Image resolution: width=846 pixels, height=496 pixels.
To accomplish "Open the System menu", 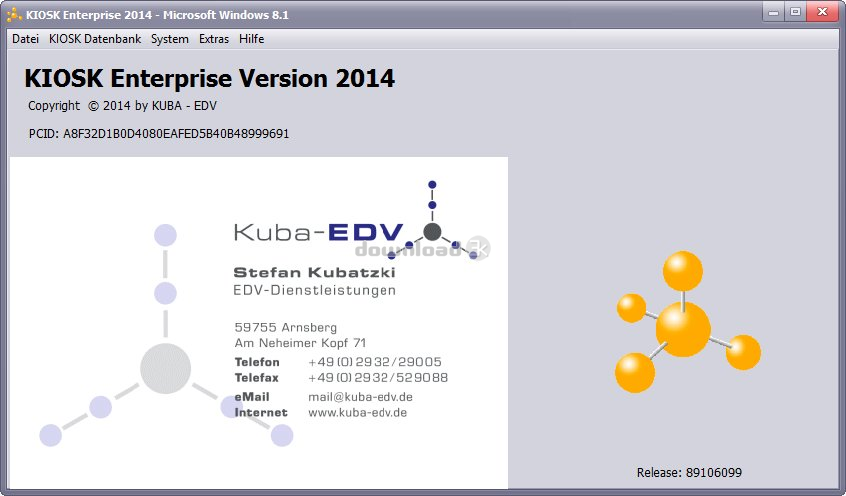I will pos(170,39).
